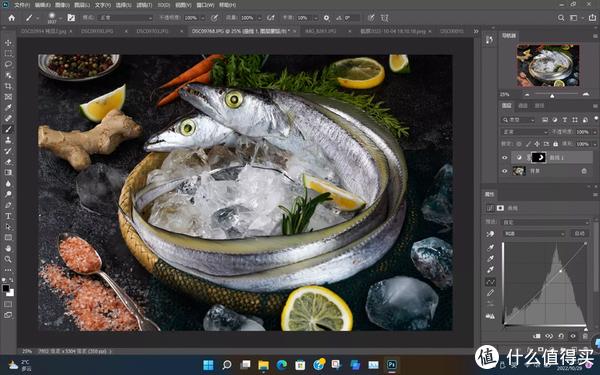Select the Horizontal Type tool
Viewport: 600px width, 375px height.
pyautogui.click(x=8, y=216)
